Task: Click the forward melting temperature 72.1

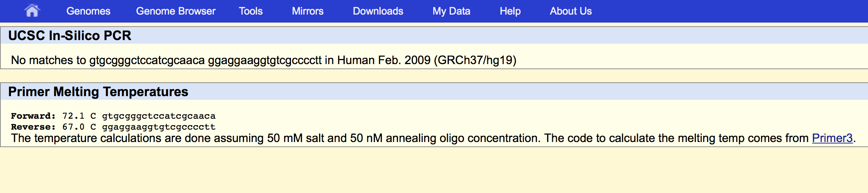Action: point(73,116)
